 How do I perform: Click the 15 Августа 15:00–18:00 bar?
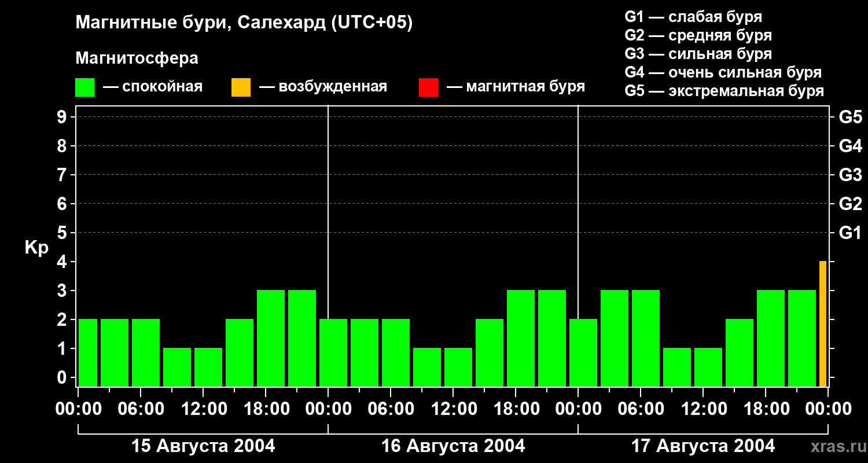click(x=240, y=352)
